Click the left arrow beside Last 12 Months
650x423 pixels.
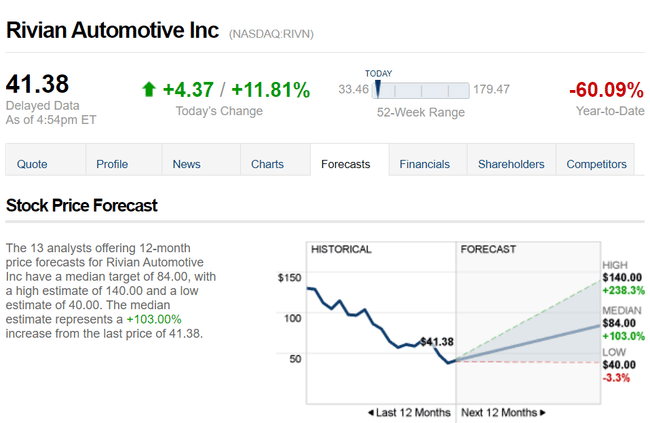(372, 412)
